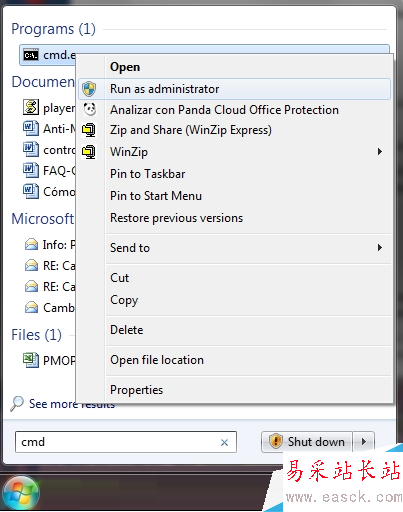Click the Info email envelope icon

pyautogui.click(x=31, y=245)
